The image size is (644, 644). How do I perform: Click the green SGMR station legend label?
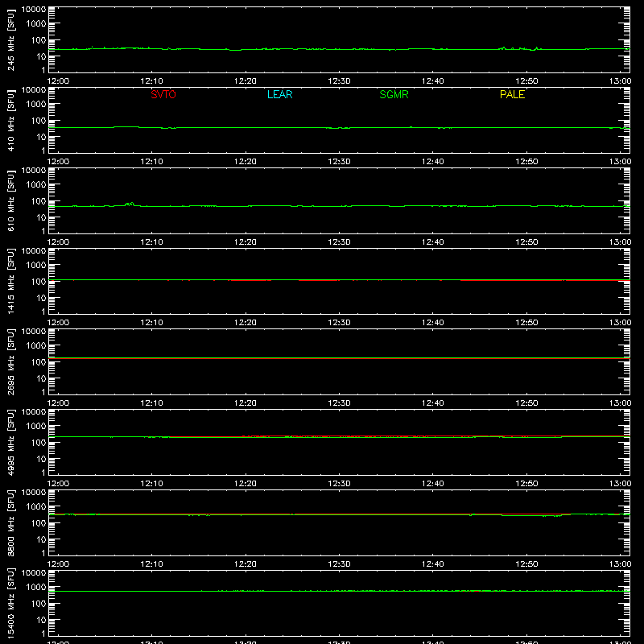[x=394, y=94]
